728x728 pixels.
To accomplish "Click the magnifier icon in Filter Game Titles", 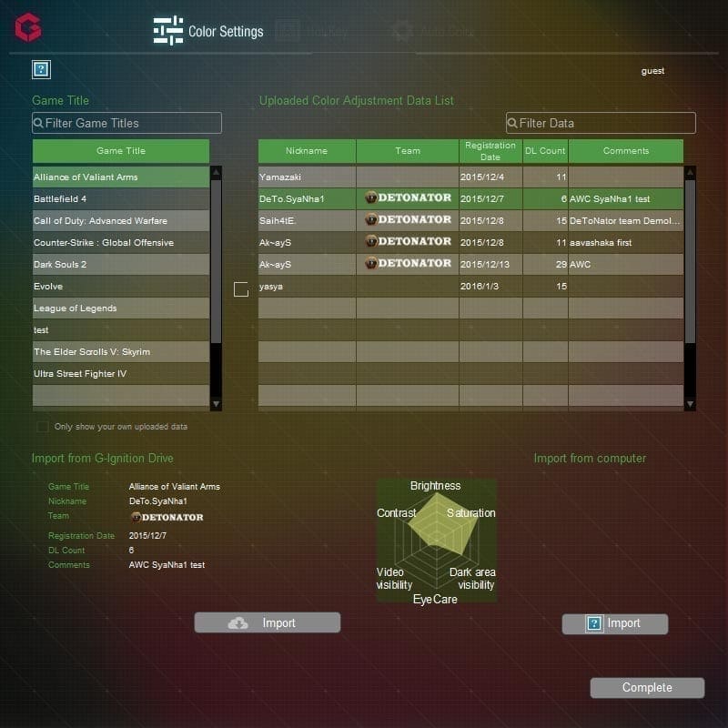I will (x=39, y=123).
